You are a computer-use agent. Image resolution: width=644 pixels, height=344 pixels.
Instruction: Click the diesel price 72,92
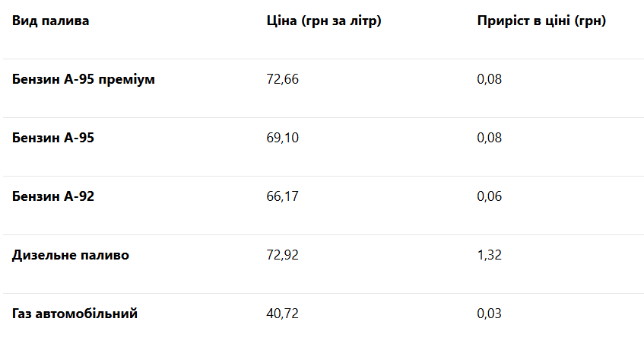point(282,255)
